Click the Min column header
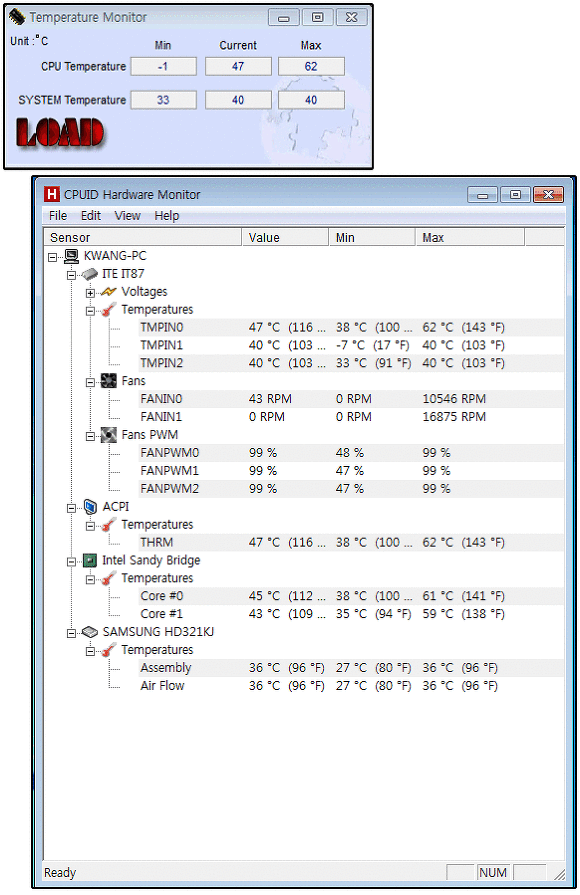This screenshot has height=895, width=580. (372, 237)
